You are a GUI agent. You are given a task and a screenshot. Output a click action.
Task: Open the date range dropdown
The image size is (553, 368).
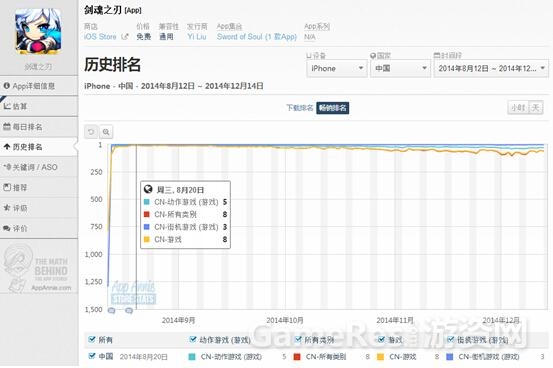coord(491,68)
